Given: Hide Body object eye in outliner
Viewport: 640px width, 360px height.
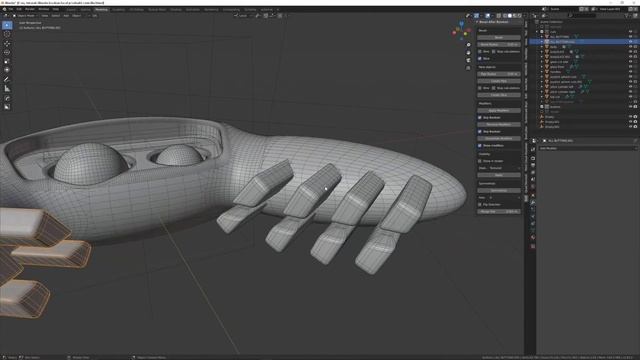Looking at the screenshot, I should tap(631, 47).
